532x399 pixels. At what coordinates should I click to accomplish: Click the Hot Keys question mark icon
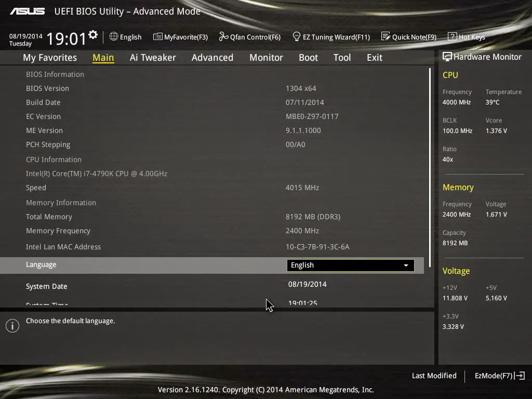point(453,36)
